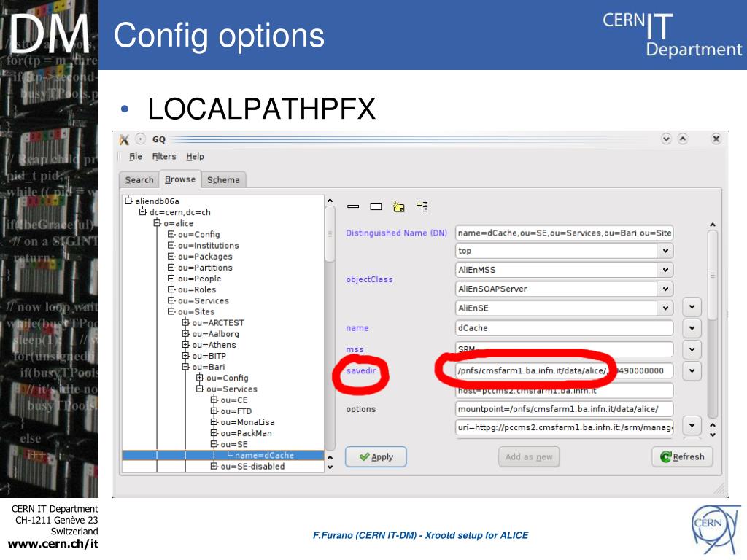Image resolution: width=747 pixels, height=560 pixels.
Task: Click the savedir path input field
Action: (x=564, y=370)
